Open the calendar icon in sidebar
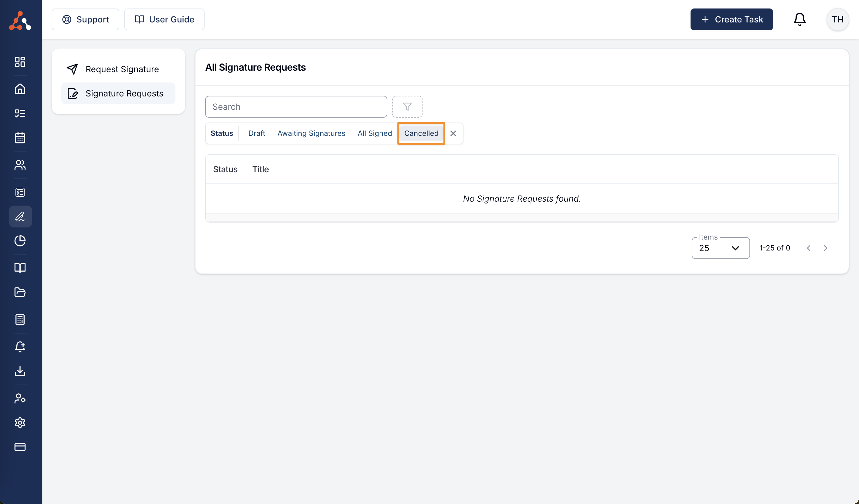This screenshot has height=504, width=859. pyautogui.click(x=20, y=138)
